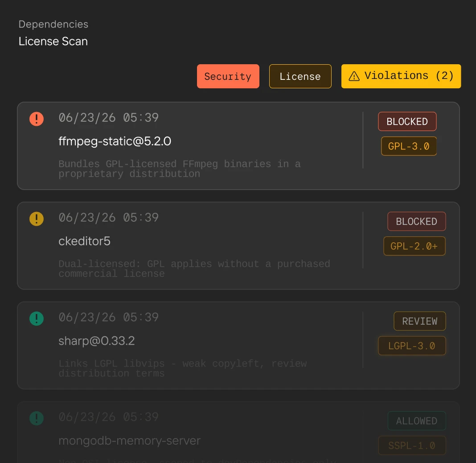Open the ffmpeg-static@5.2.0 package name
The width and height of the screenshot is (476, 463).
(115, 141)
